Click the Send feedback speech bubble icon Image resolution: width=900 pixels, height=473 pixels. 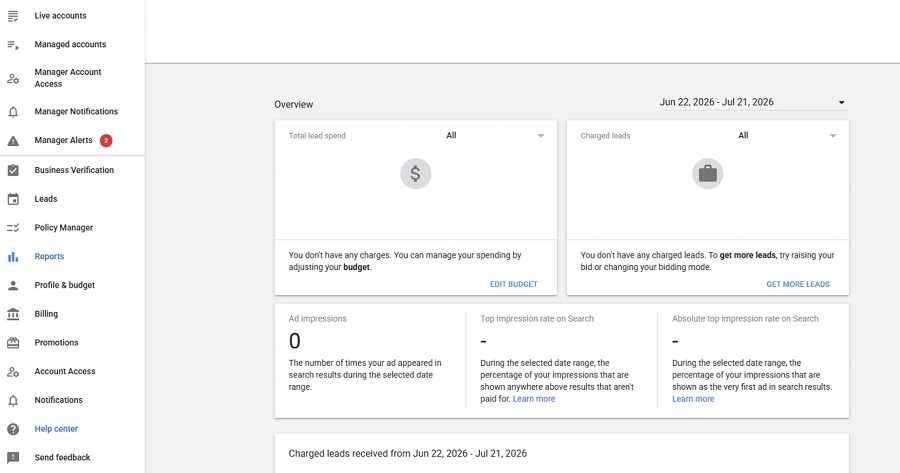13,458
